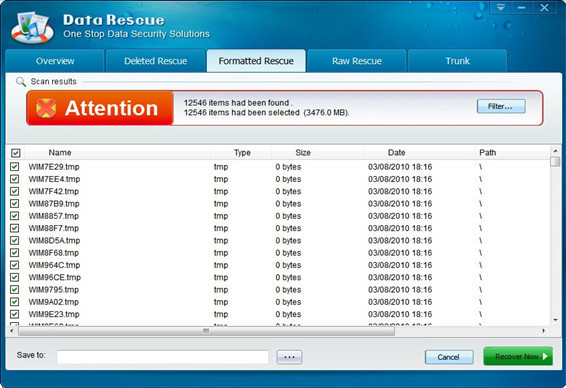Uncheck the WIM8D5A.tmp file checkbox

click(14, 240)
